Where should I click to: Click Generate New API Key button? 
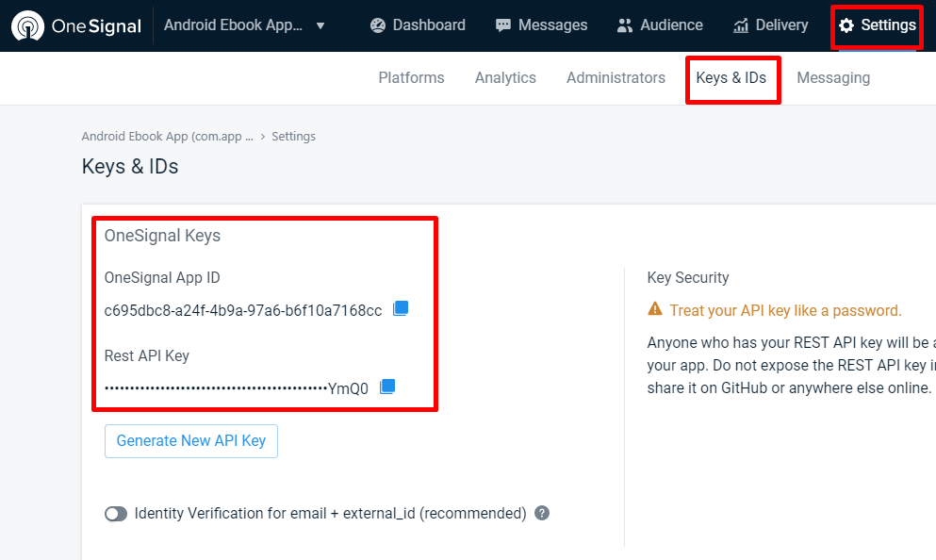pos(191,441)
